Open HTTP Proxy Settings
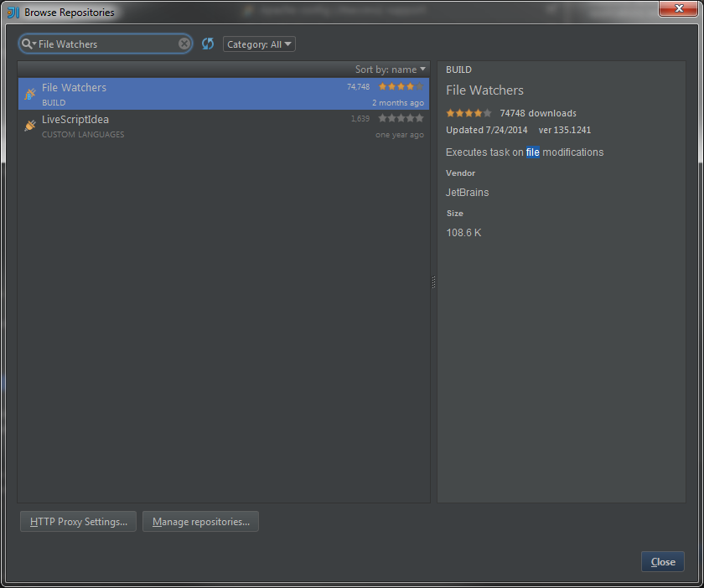 point(79,521)
